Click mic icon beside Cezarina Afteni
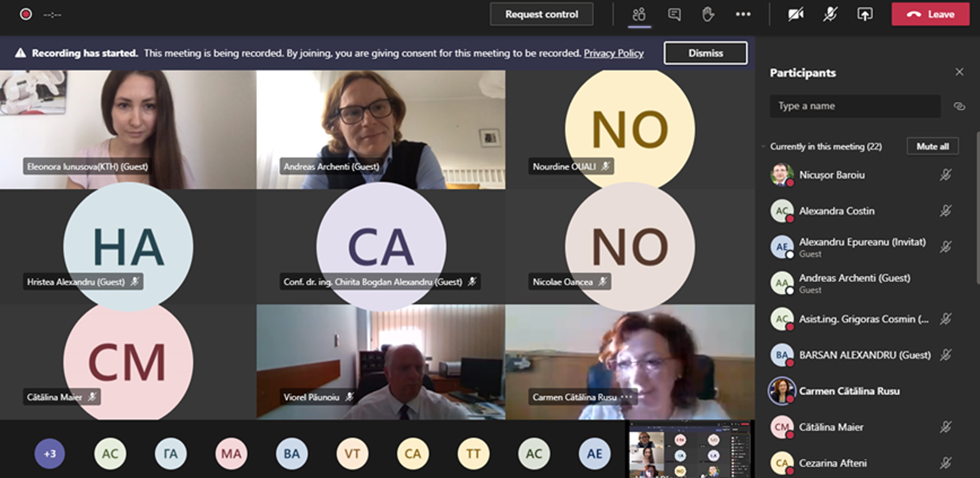This screenshot has height=478, width=980. tap(945, 463)
